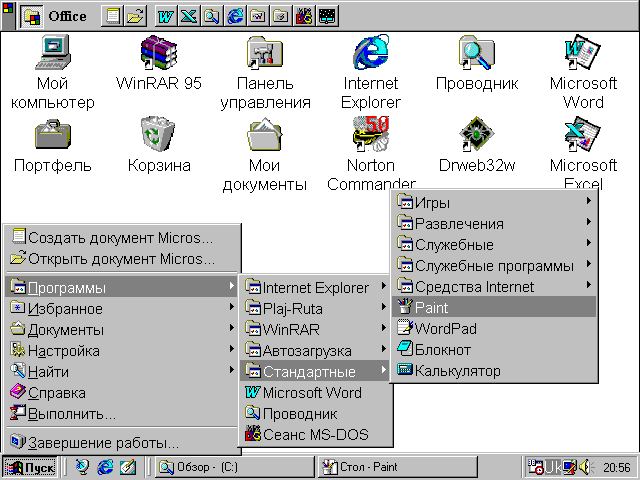Launch Калькулятор from the accessories menu
The height and width of the screenshot is (480, 640).
point(457,371)
